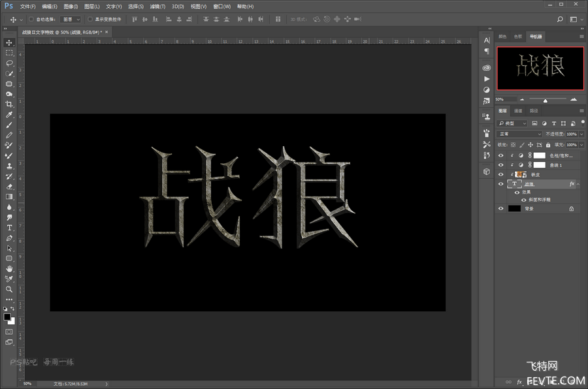588x389 pixels.
Task: Click the Navigator preview thumbnail
Action: [540, 69]
